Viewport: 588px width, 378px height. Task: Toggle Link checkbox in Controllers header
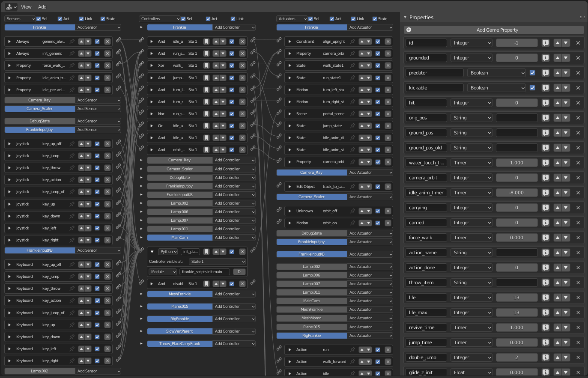[233, 19]
